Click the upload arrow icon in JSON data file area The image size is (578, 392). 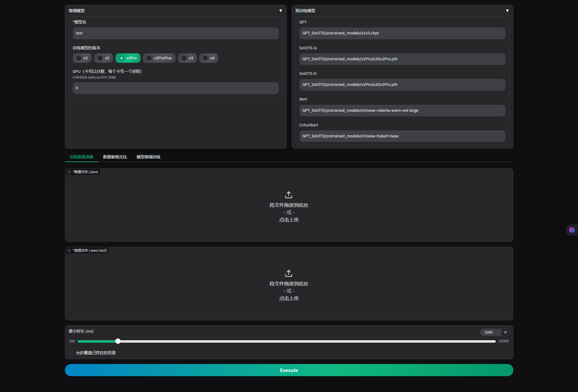289,195
